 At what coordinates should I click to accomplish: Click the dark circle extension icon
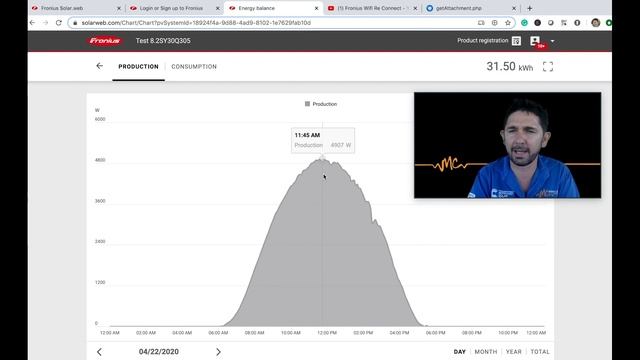point(538,23)
